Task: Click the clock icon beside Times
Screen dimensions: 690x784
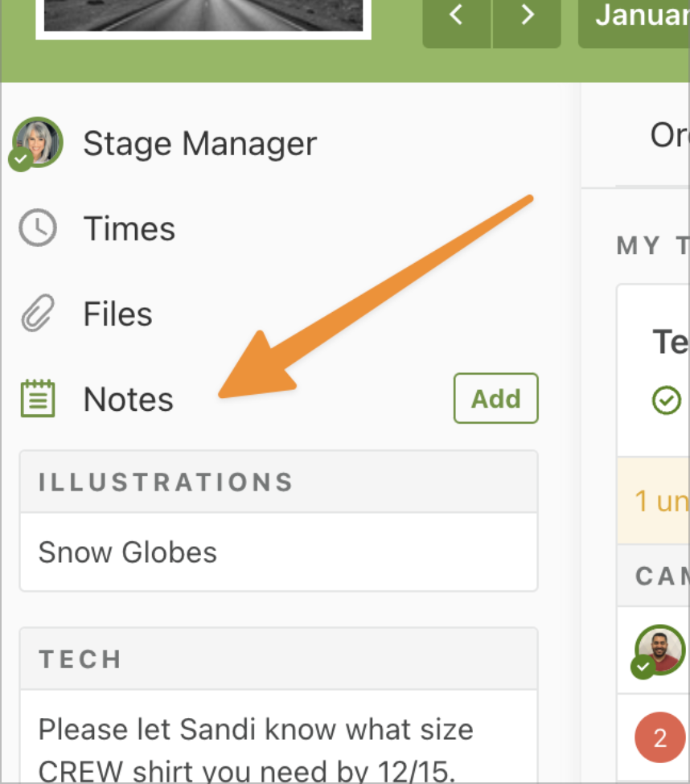Action: click(38, 228)
